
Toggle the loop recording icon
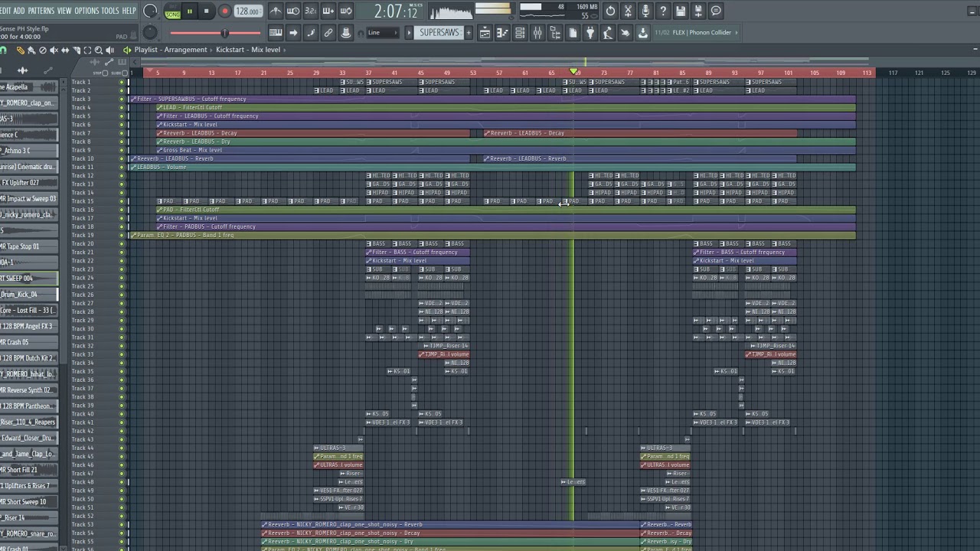[x=345, y=11]
